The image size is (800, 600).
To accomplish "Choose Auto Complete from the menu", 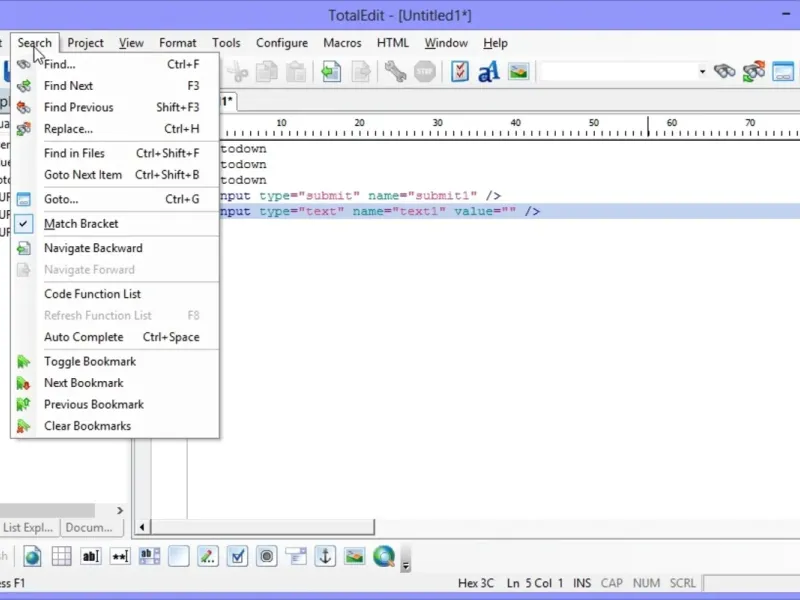I will pyautogui.click(x=115, y=337).
